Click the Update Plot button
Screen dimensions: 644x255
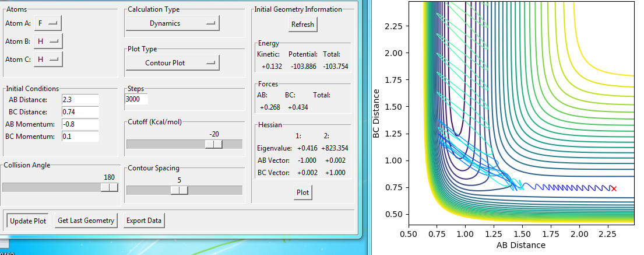(x=27, y=221)
